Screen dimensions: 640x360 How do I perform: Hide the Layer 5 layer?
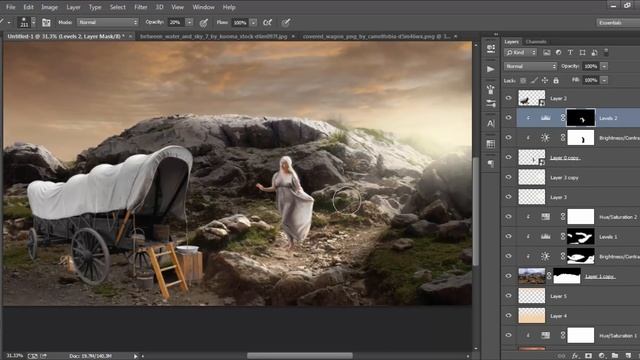click(x=509, y=296)
